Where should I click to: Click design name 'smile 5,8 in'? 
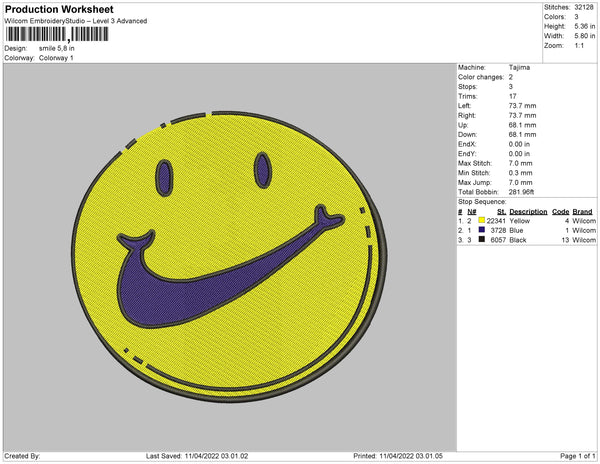(x=57, y=48)
